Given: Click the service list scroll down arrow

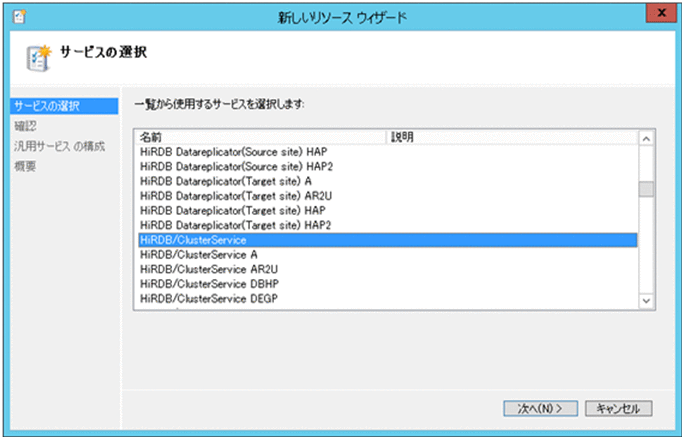Looking at the screenshot, I should tap(646, 301).
